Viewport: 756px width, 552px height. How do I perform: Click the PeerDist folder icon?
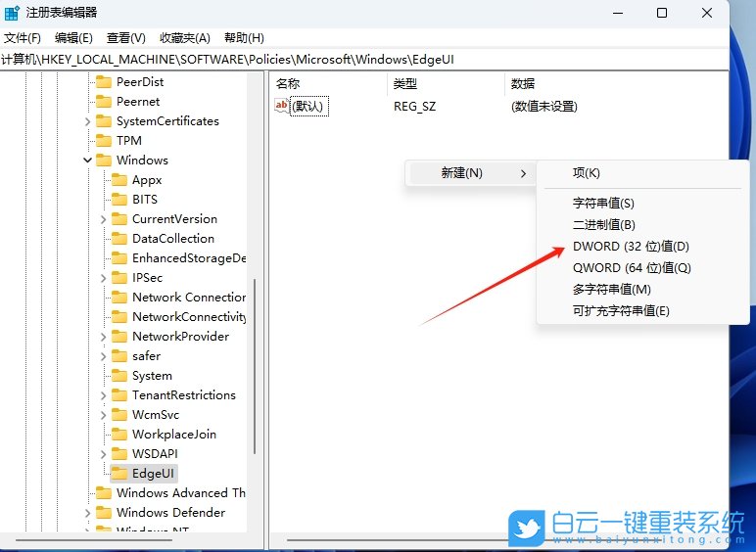tap(104, 82)
